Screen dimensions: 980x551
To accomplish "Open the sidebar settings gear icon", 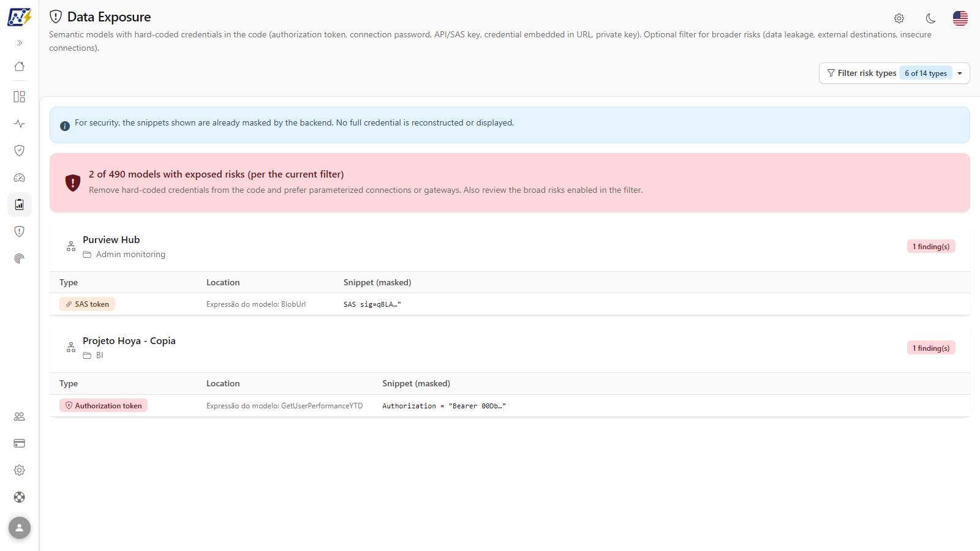I will [x=20, y=470].
